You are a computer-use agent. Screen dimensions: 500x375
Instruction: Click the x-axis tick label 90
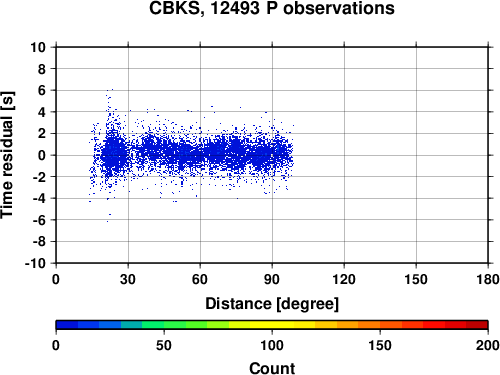272,279
